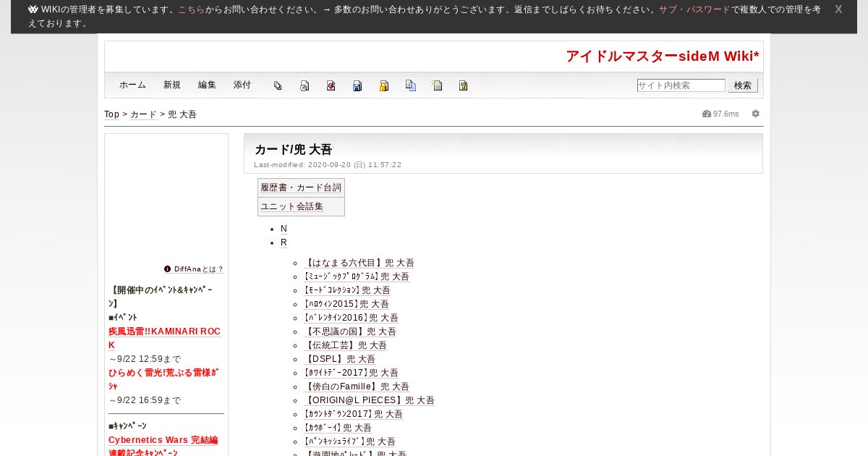
Task: Follow the サブ・パスワード link
Action: point(694,9)
